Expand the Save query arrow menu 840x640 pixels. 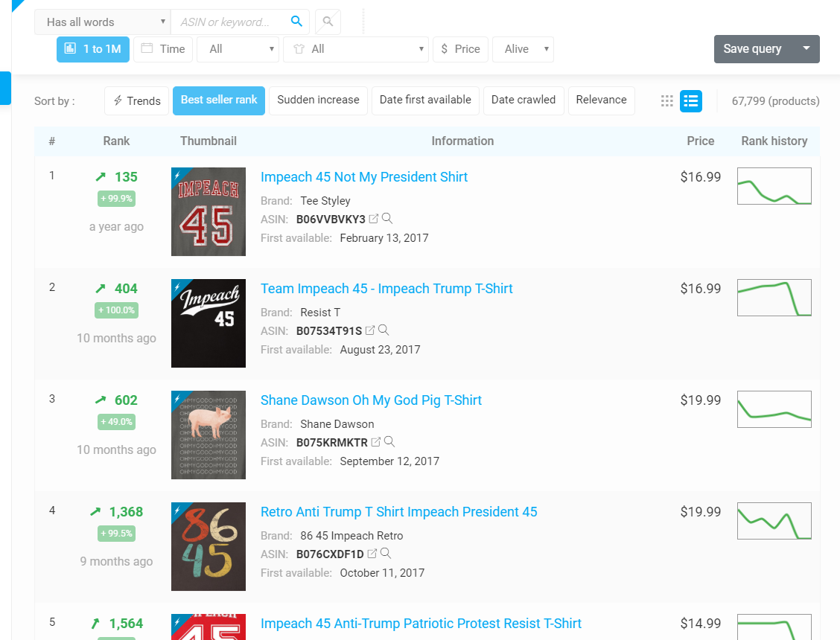pos(806,48)
